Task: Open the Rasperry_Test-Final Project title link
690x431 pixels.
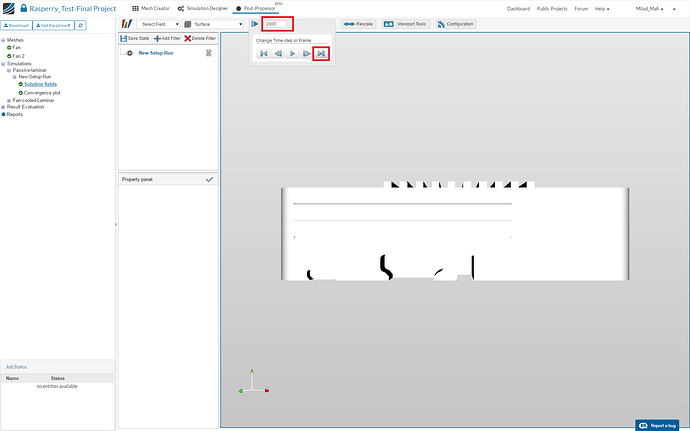Action: click(x=73, y=8)
